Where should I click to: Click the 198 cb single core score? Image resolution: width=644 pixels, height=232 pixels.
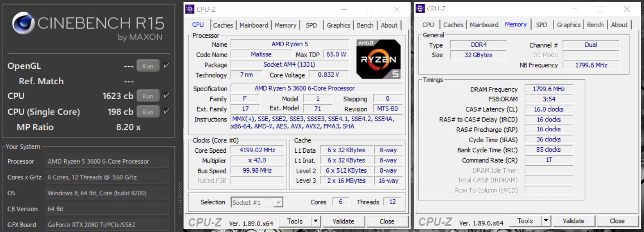pyautogui.click(x=121, y=111)
